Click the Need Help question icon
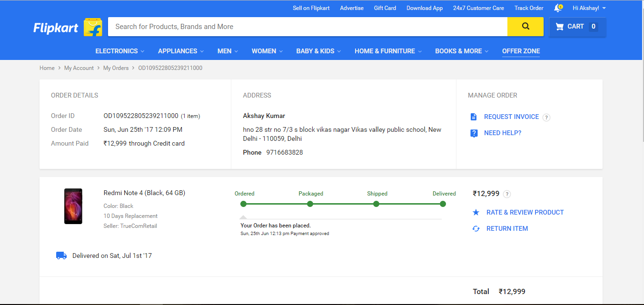644x305 pixels. pos(474,133)
